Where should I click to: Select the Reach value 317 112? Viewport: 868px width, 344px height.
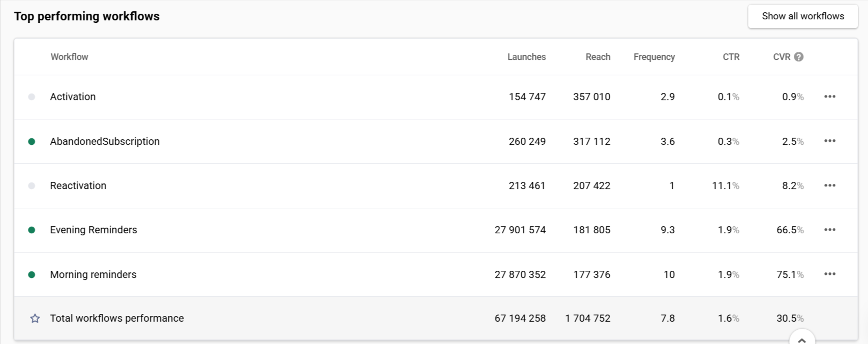(x=591, y=141)
